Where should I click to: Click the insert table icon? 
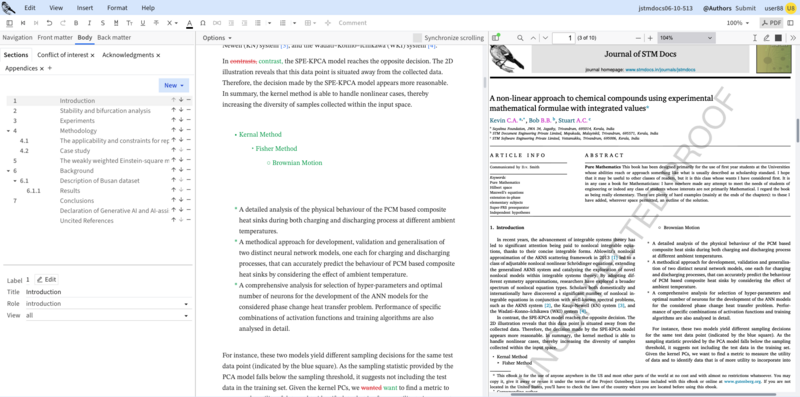pyautogui.click(x=308, y=23)
